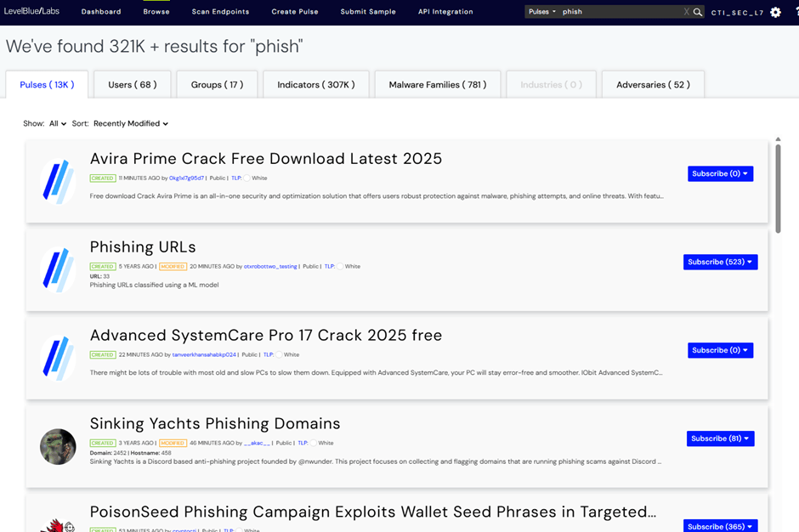The image size is (799, 532).
Task: Subscribe to Sinking Yachts Phishing Domains
Action: pyautogui.click(x=720, y=439)
